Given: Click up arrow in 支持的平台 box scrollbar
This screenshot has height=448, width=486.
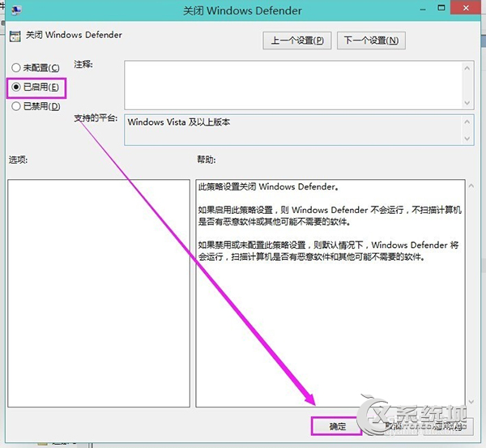Looking at the screenshot, I should pyautogui.click(x=467, y=122).
